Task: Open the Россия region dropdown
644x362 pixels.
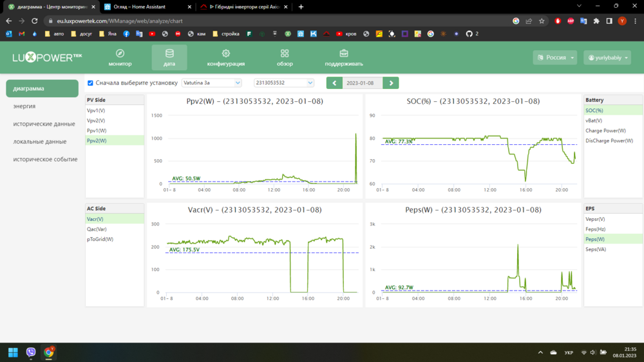Action: (555, 57)
